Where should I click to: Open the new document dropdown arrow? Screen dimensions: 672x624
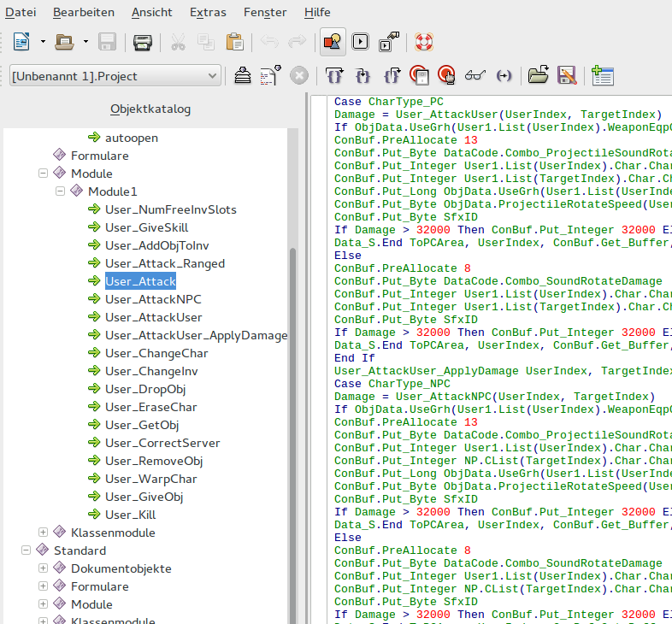pos(43,42)
